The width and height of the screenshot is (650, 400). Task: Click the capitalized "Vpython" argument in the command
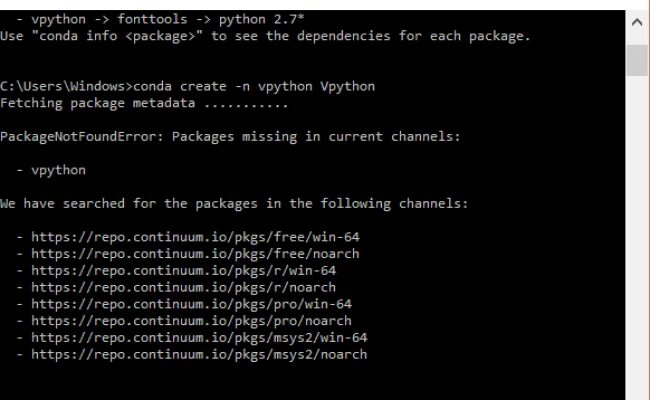tap(347, 86)
